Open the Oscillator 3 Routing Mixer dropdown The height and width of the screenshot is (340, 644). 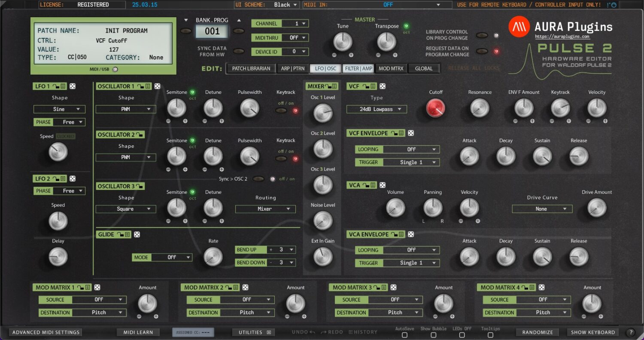tap(265, 209)
